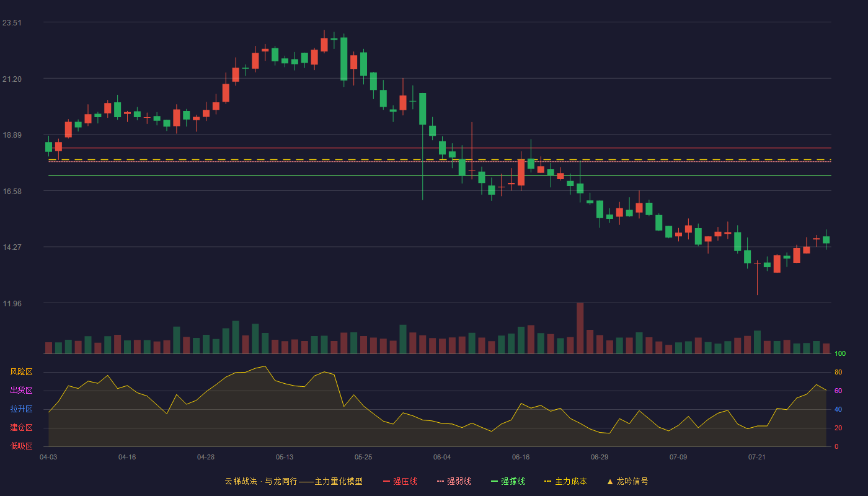
Task: Toggle the 强弱线 legend entry
Action: pyautogui.click(x=454, y=481)
